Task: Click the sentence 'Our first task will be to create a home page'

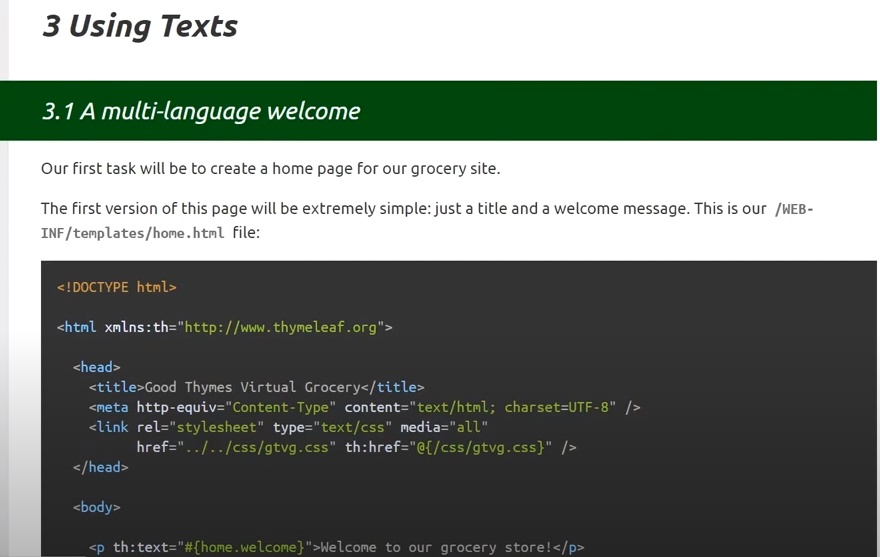Action: [271, 168]
